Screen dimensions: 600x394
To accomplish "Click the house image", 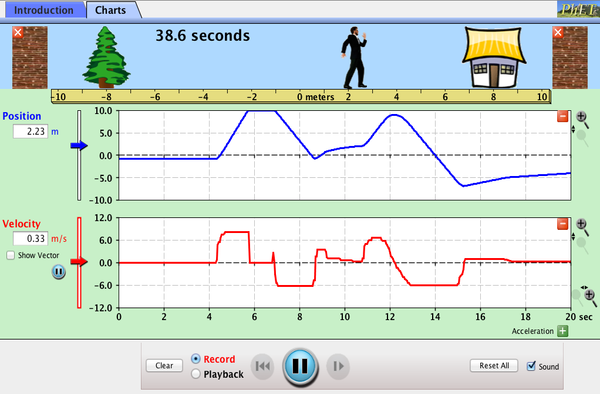I will click(494, 57).
